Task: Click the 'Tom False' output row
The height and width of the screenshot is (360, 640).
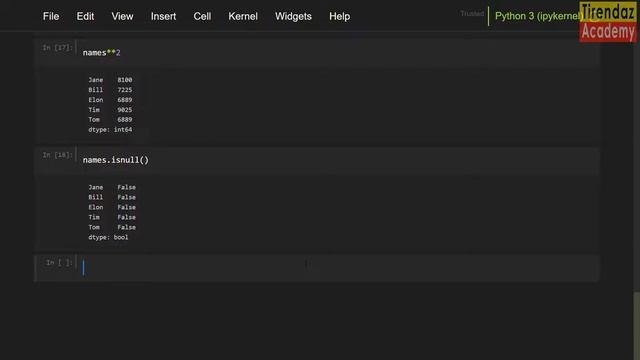Action: 112,227
